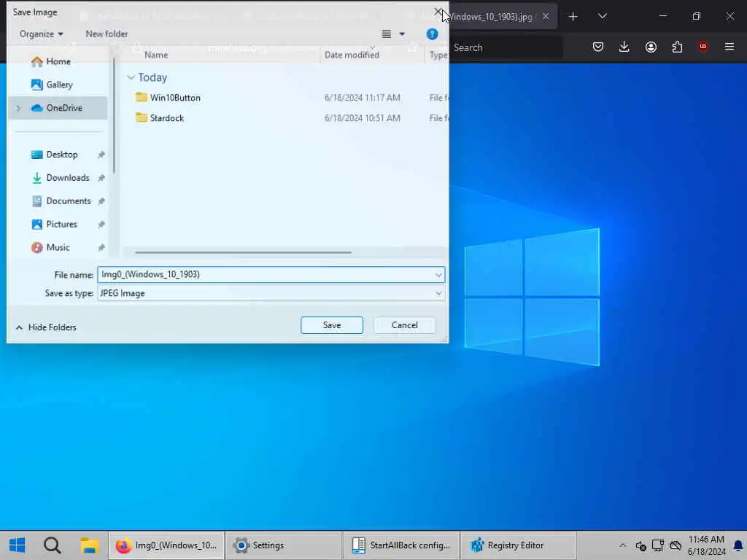Open notification bell in taskbar
This screenshot has width=747, height=560.
tap(738, 545)
